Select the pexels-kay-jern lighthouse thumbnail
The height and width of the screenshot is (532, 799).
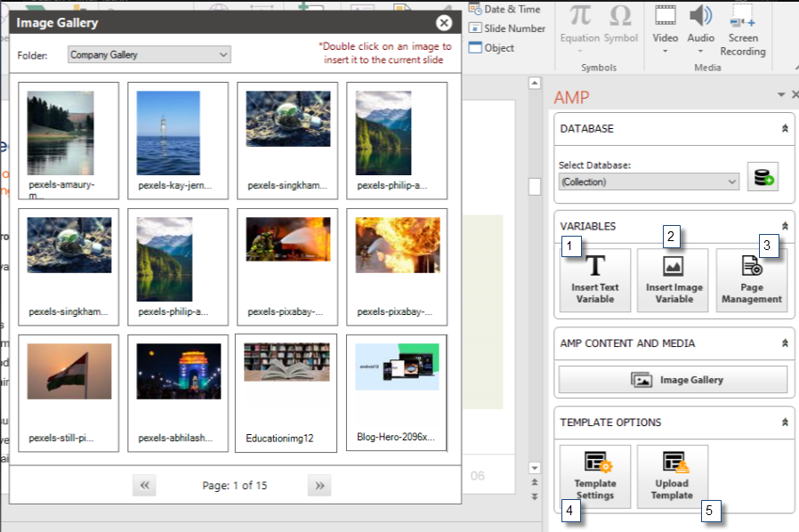coord(178,141)
